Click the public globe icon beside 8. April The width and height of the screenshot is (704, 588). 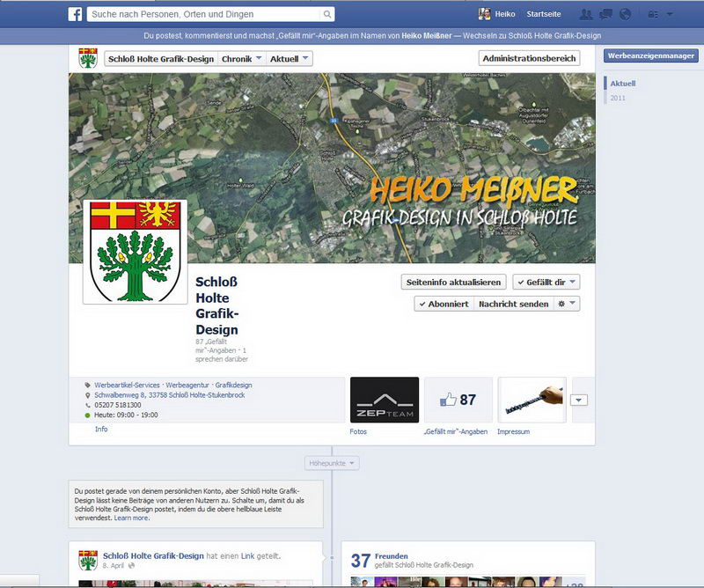pos(131,566)
